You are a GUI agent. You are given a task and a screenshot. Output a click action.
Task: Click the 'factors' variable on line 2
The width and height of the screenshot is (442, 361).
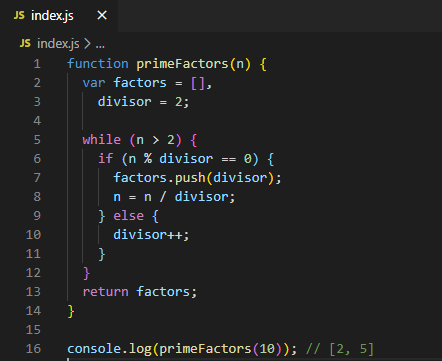tap(140, 83)
